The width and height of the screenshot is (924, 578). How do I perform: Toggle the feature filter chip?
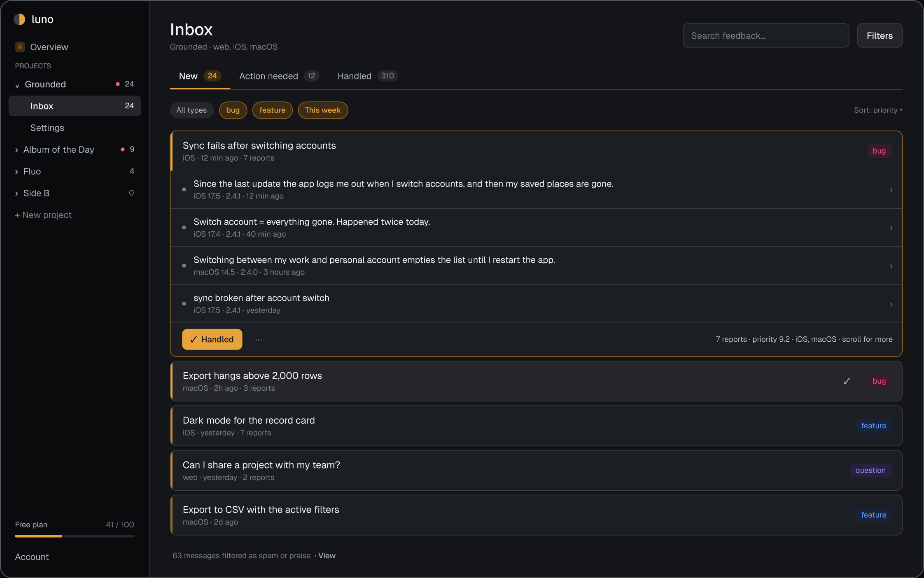coord(272,110)
